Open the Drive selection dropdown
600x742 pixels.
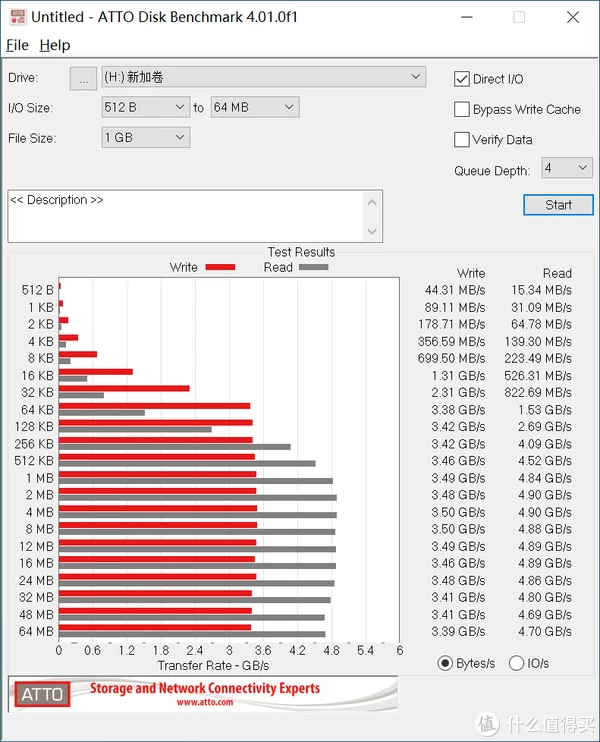click(264, 77)
